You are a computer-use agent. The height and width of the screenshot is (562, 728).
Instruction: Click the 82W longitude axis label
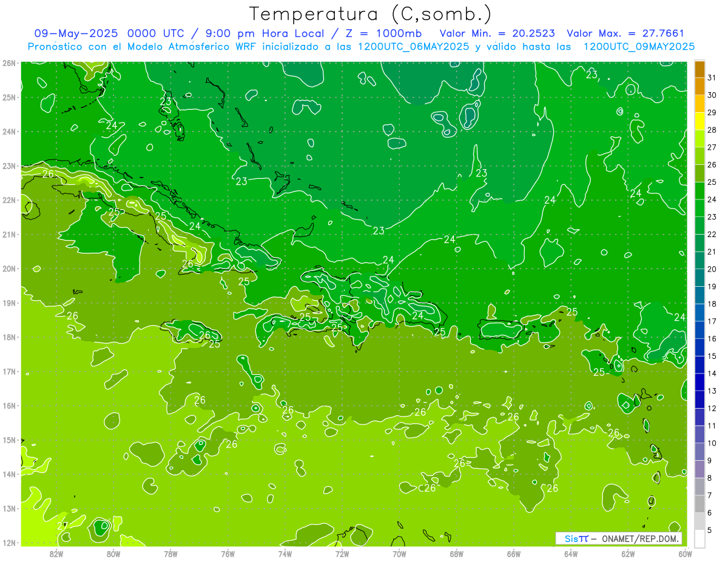pyautogui.click(x=56, y=554)
